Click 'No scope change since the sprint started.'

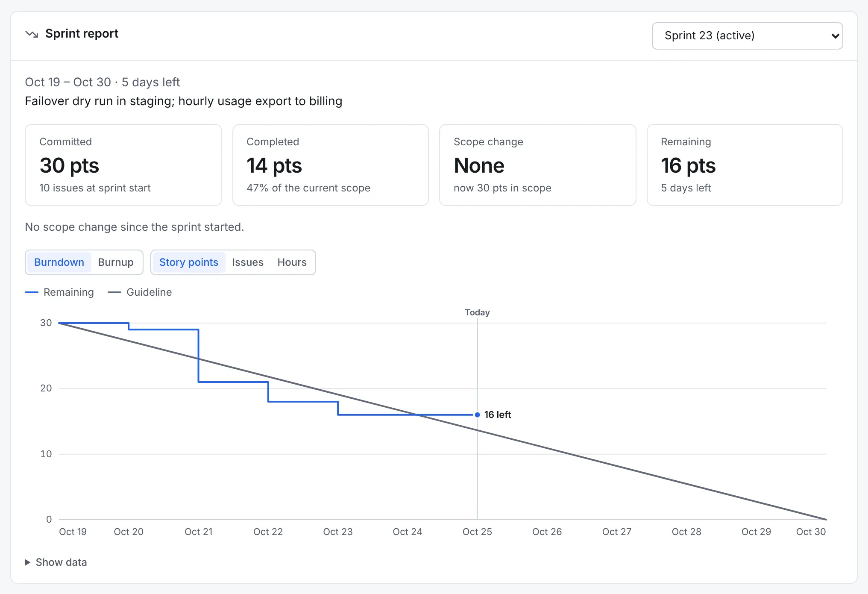pos(135,227)
